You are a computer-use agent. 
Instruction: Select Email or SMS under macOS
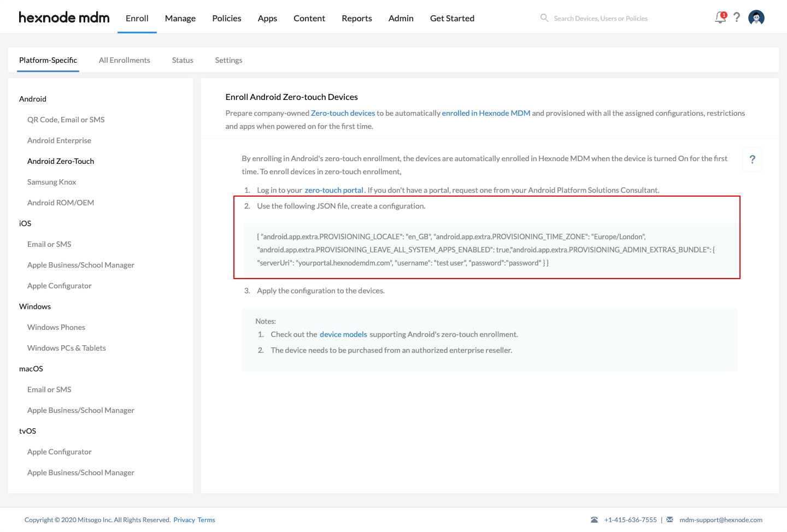click(x=49, y=389)
